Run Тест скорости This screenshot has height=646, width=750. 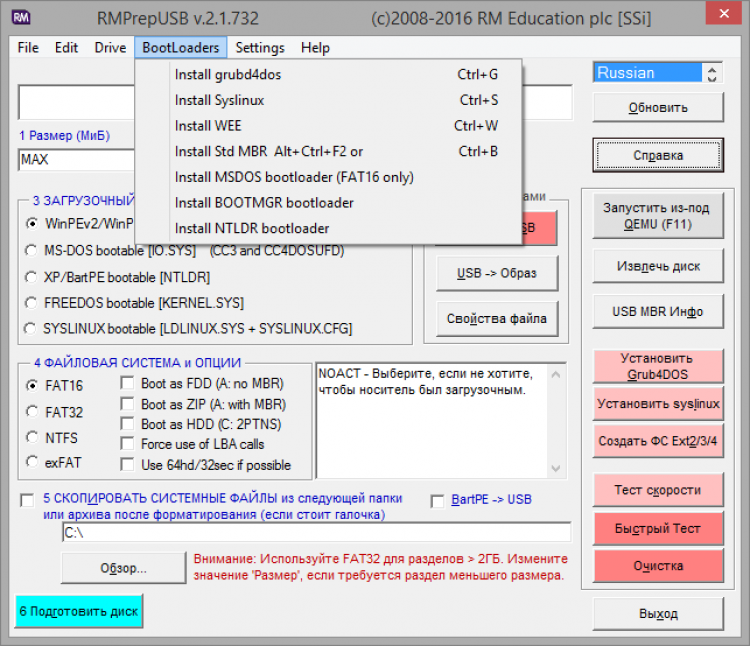tap(658, 490)
